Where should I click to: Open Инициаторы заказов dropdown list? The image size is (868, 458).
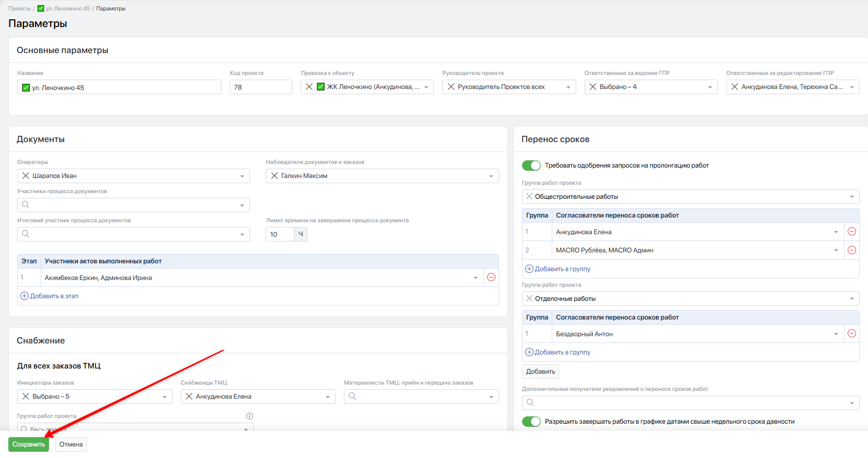164,397
